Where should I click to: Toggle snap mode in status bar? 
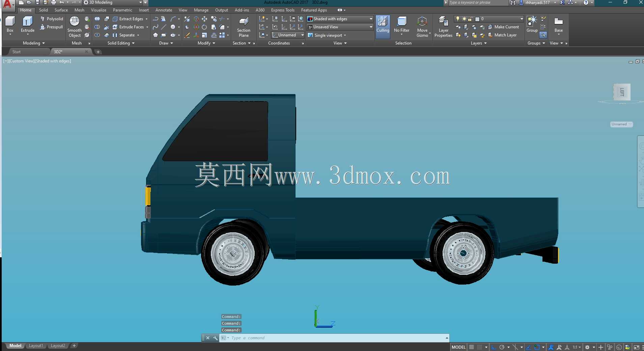click(479, 347)
